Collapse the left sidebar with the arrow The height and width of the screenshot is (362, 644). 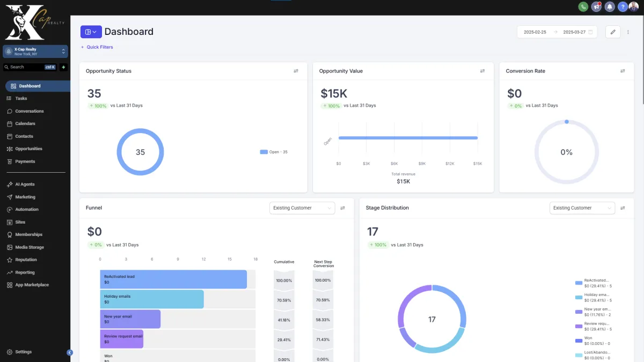[x=70, y=352]
